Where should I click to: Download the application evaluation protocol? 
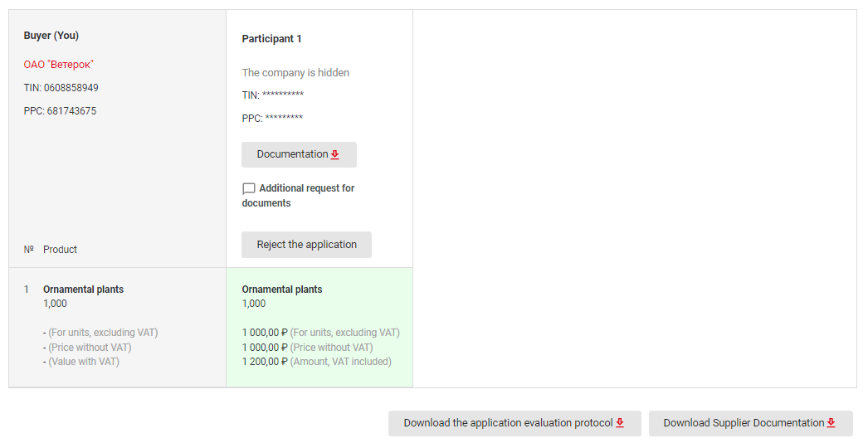coord(514,423)
